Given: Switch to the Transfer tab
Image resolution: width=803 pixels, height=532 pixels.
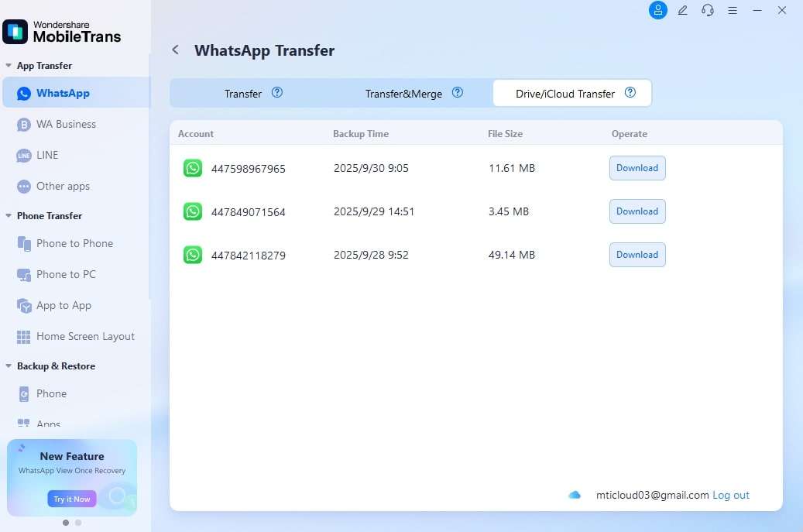Looking at the screenshot, I should tap(243, 93).
